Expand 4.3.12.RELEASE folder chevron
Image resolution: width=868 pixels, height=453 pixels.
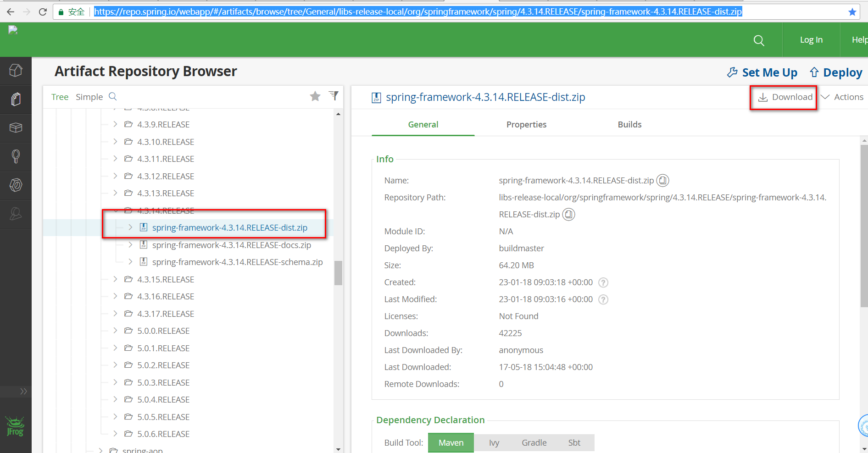tap(115, 176)
